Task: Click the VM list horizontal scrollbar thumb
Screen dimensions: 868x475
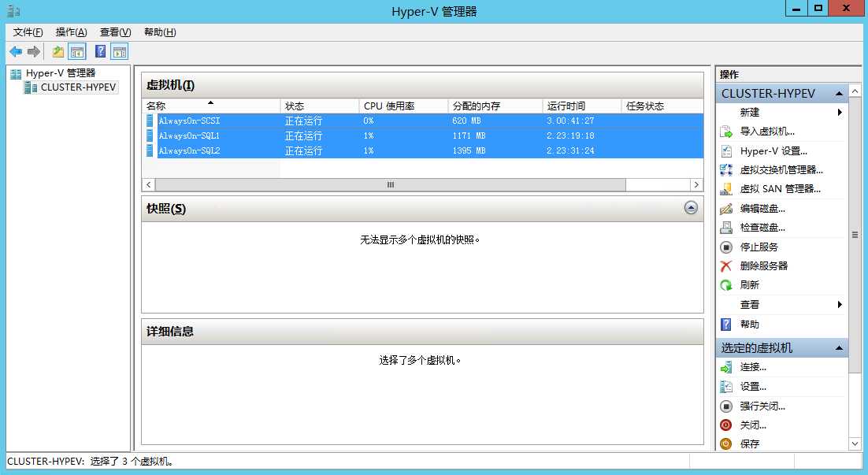Action: (390, 185)
